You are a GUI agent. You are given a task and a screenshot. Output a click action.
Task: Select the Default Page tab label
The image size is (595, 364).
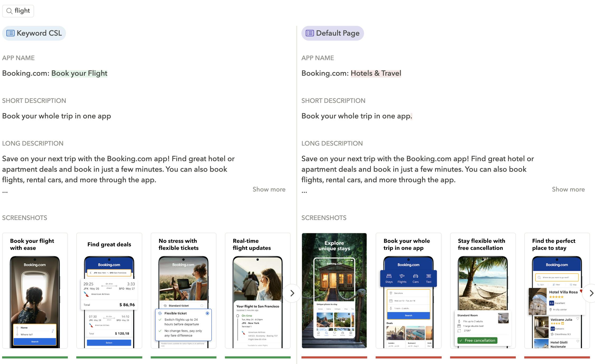[x=338, y=33]
